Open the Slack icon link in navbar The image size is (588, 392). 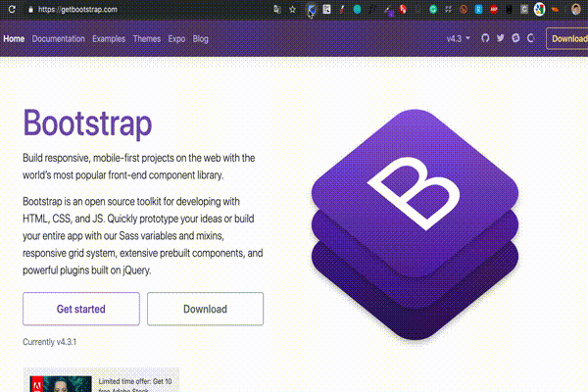click(515, 38)
